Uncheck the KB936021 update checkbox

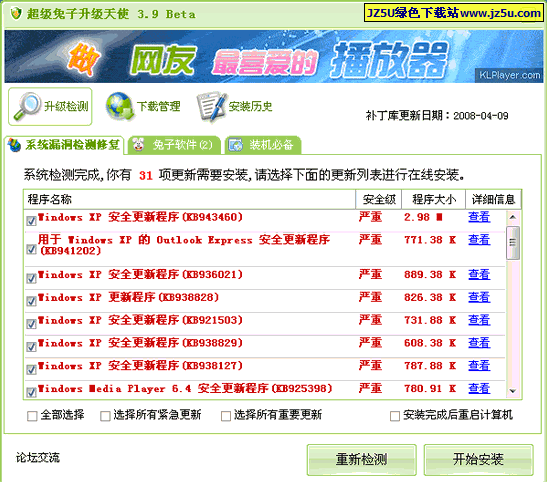[x=31, y=278]
